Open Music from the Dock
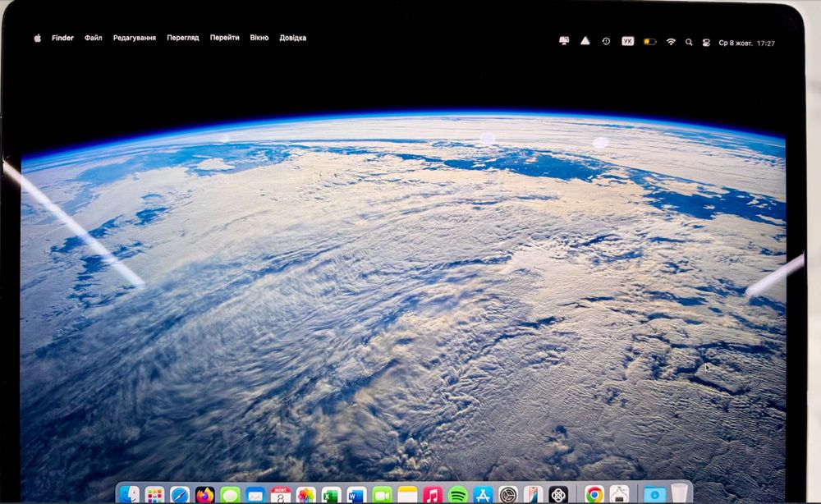Screen dimensions: 821x504 433,495
